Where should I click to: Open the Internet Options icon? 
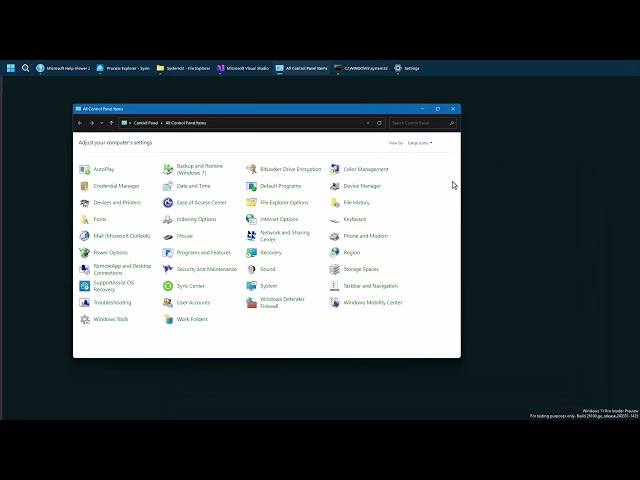click(x=251, y=220)
